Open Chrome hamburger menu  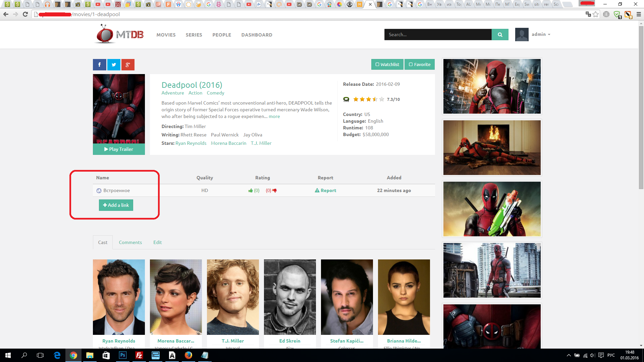[639, 14]
